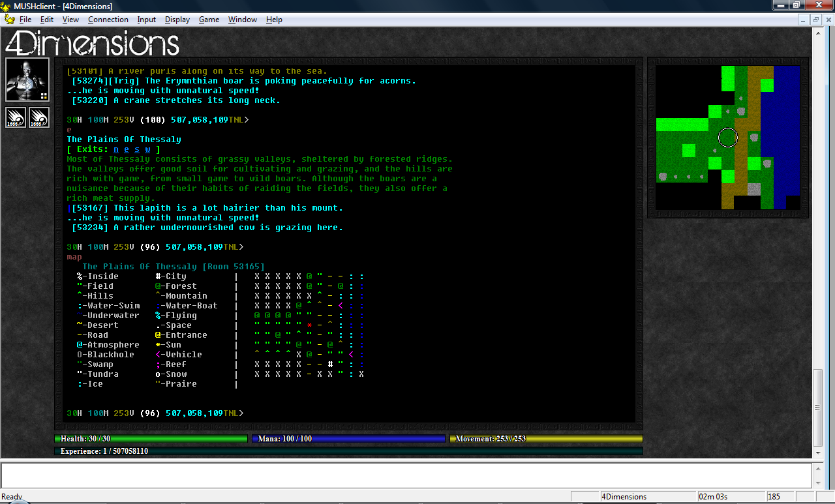
Task: Click the 'O-Blackhole' legend entry
Action: (x=106, y=355)
